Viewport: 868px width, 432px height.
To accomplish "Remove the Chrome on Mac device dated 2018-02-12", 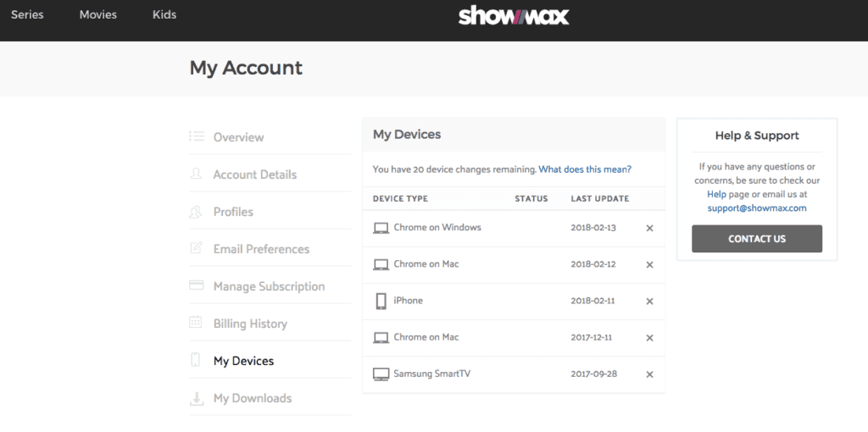I will pyautogui.click(x=650, y=264).
